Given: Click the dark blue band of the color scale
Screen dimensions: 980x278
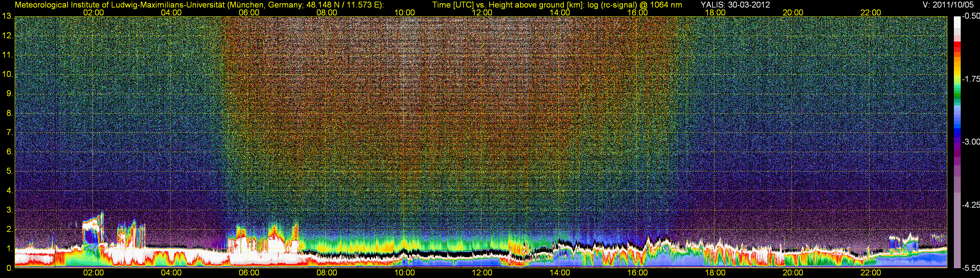Looking at the screenshot, I should click(957, 133).
